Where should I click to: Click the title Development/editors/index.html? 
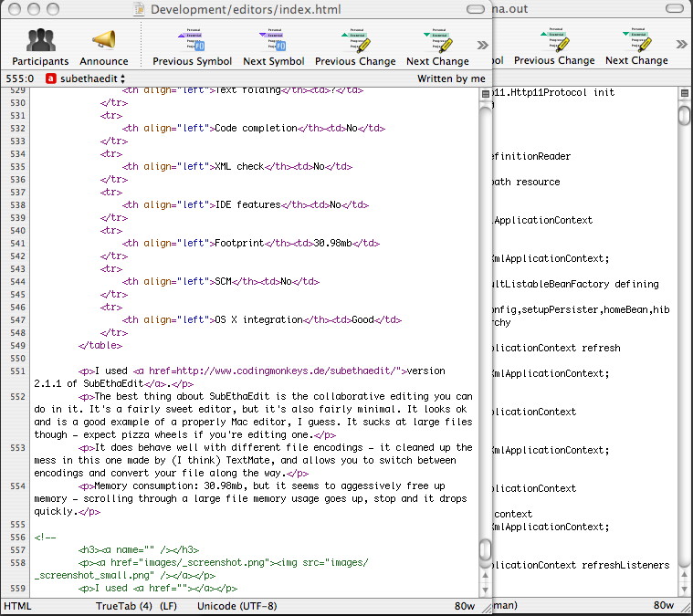coord(246,9)
